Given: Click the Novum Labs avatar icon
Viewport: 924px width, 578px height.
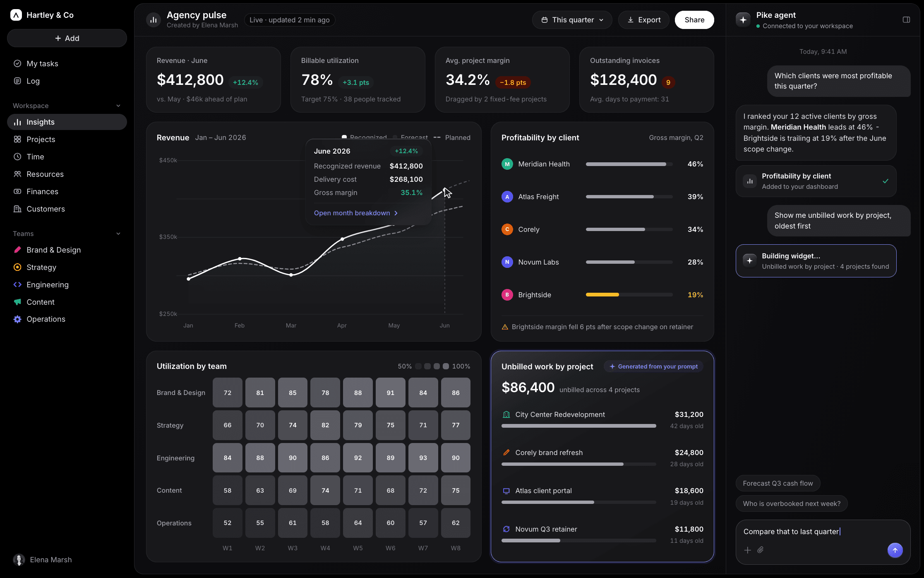Looking at the screenshot, I should click(x=507, y=262).
